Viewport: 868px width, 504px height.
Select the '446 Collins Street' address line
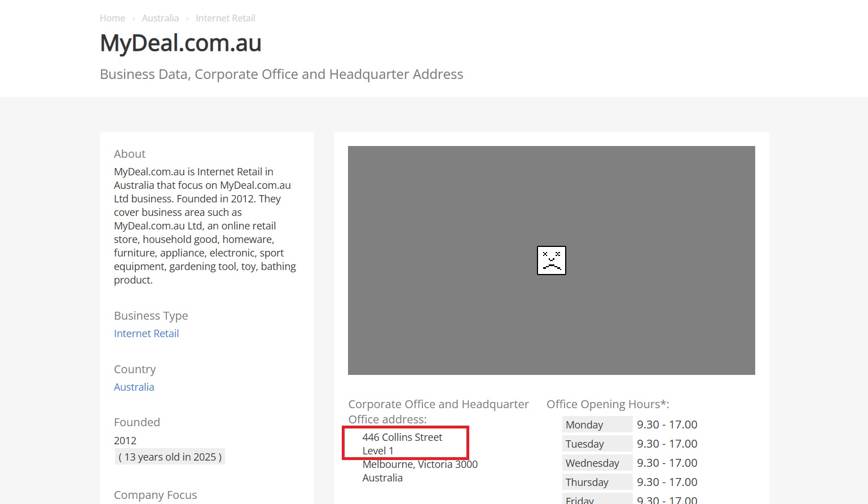(402, 437)
